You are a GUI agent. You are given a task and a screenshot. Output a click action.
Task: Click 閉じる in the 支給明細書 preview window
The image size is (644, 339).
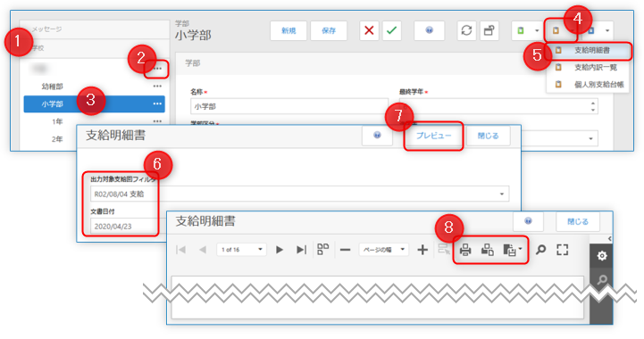578,221
